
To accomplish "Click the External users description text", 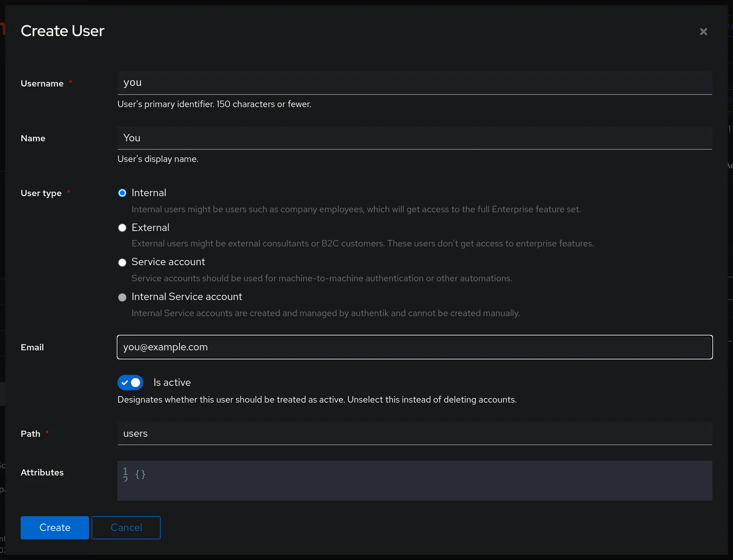I will coord(363,243).
